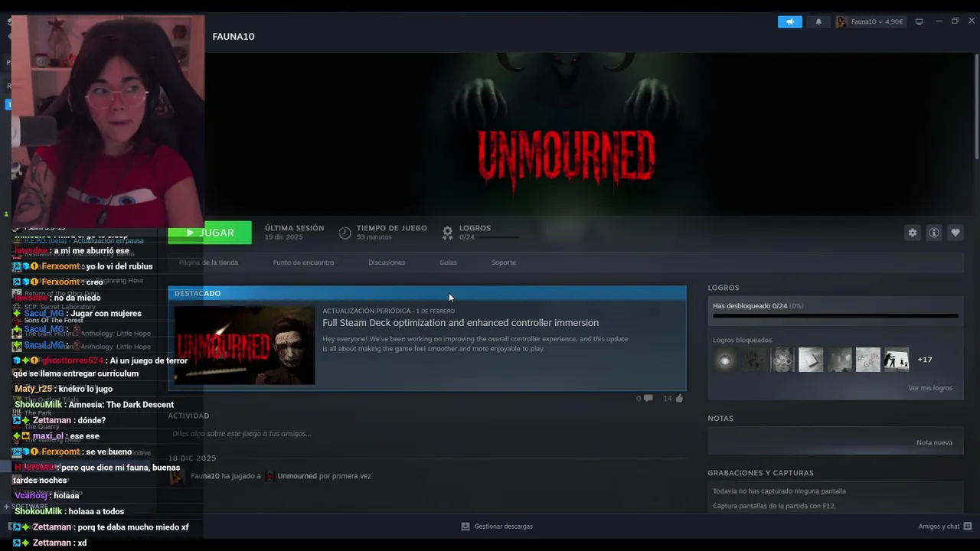Open game settings gear icon

pyautogui.click(x=912, y=233)
